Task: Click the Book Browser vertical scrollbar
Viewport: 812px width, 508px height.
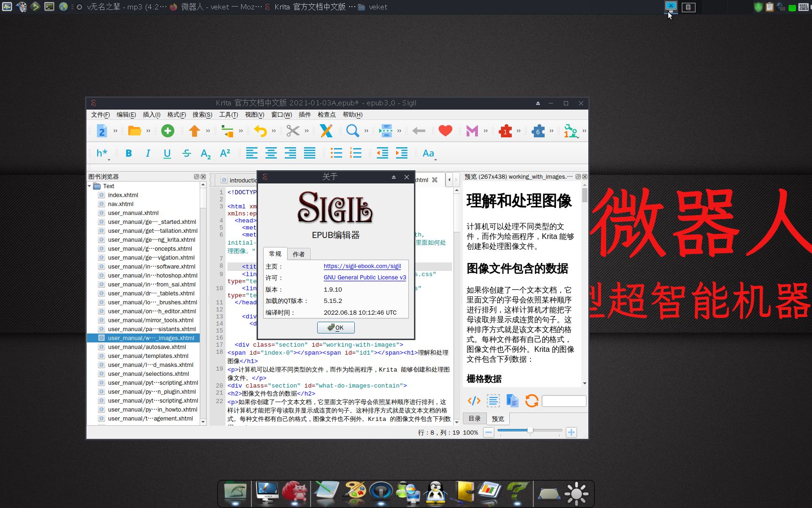Action: point(203,303)
